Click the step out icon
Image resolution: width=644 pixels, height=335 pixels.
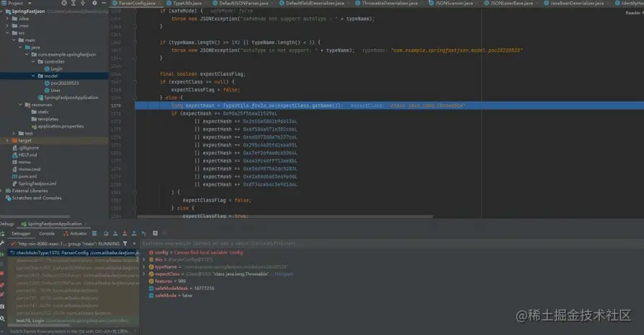(134, 233)
